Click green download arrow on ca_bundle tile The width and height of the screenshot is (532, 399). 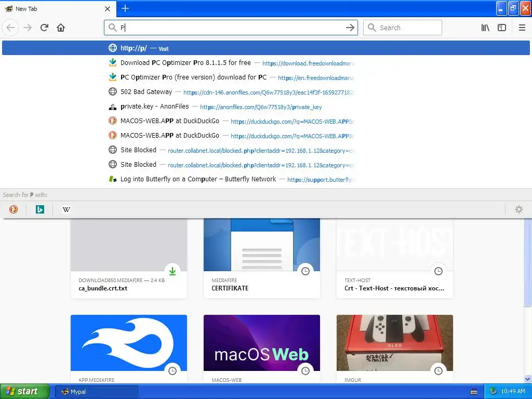coord(172,271)
